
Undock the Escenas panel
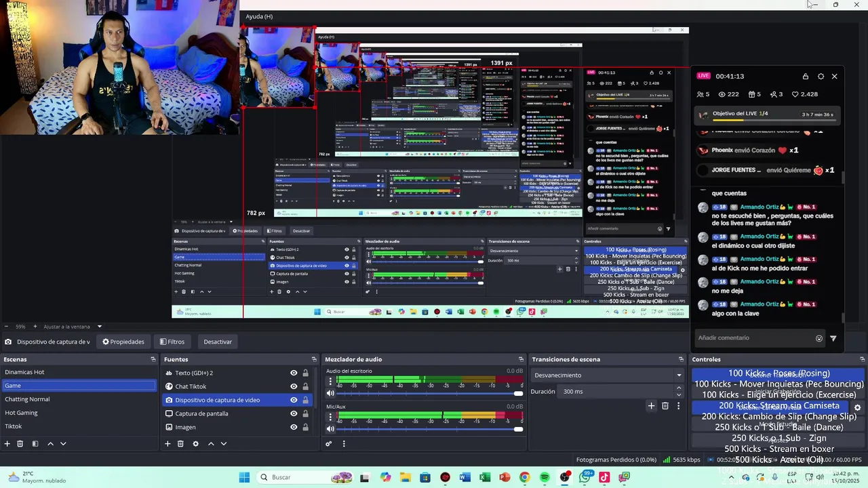pos(153,359)
